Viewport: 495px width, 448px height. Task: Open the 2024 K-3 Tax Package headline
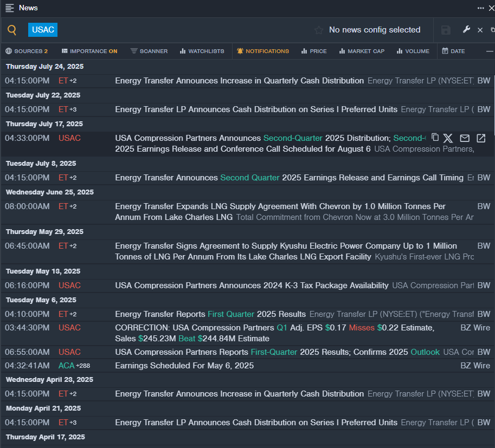click(252, 285)
